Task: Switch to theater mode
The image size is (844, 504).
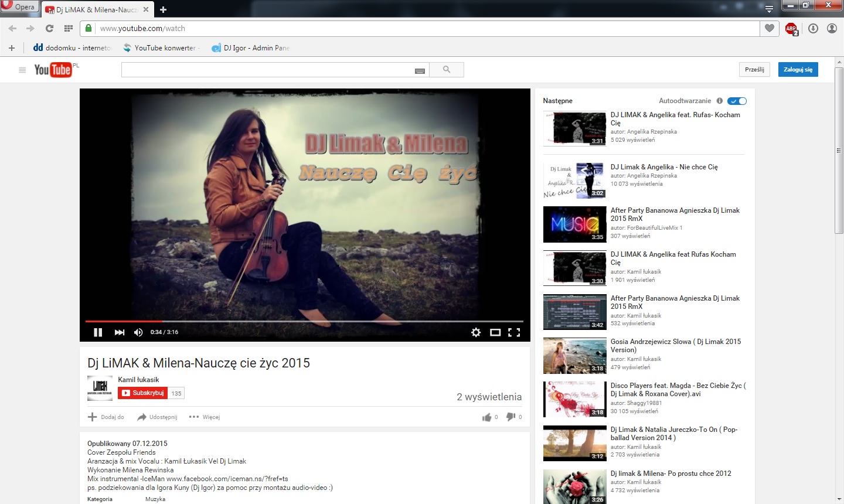Action: point(495,332)
